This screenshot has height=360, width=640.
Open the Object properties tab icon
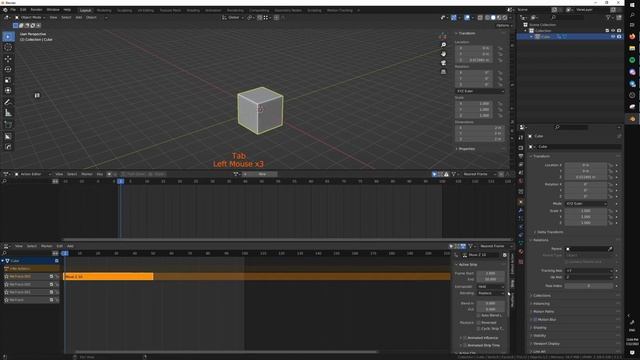(521, 202)
